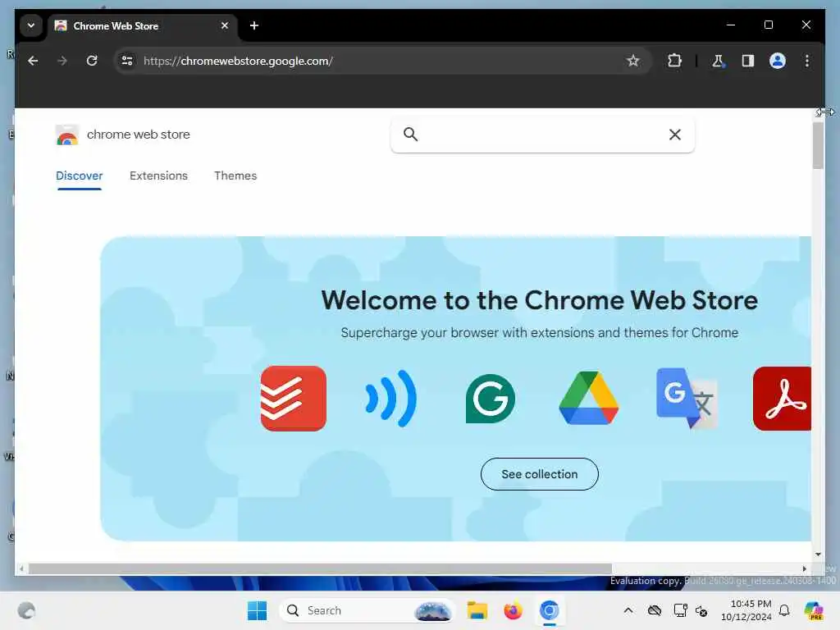Image resolution: width=840 pixels, height=630 pixels.
Task: Open the Grammarly extension icon
Action: (491, 399)
